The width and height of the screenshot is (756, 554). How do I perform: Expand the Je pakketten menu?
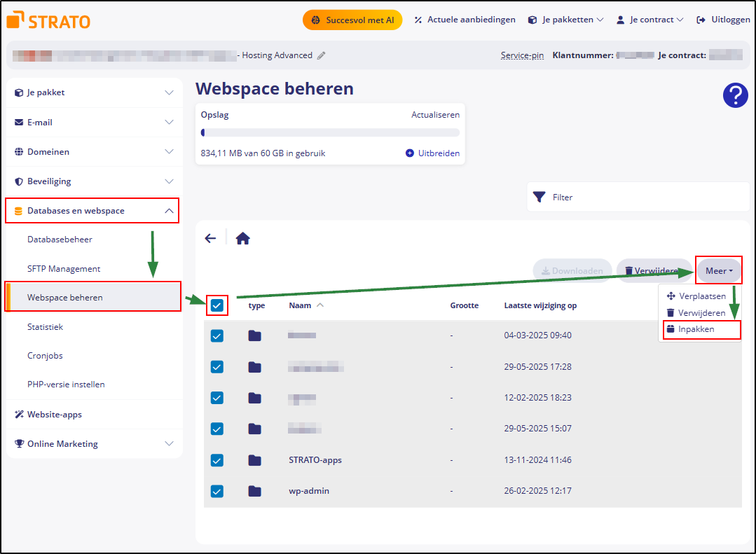pos(565,20)
